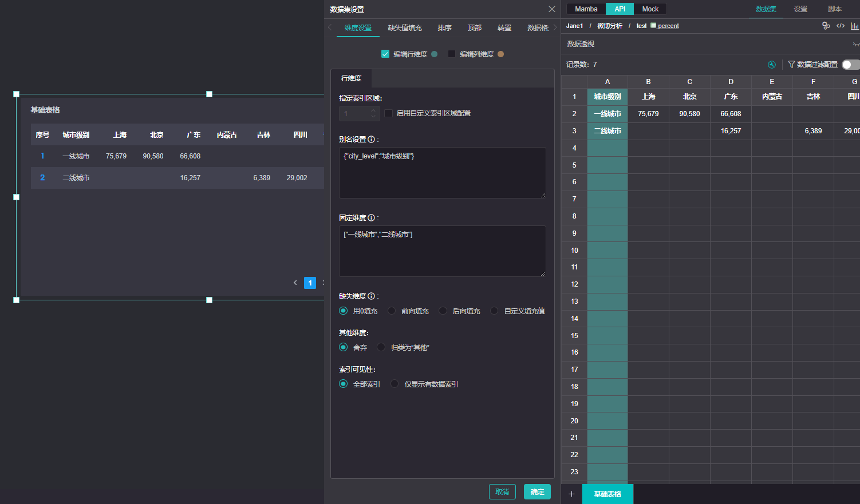Select the Mamba source tab
Viewport: 860px width, 504px height.
pos(586,9)
